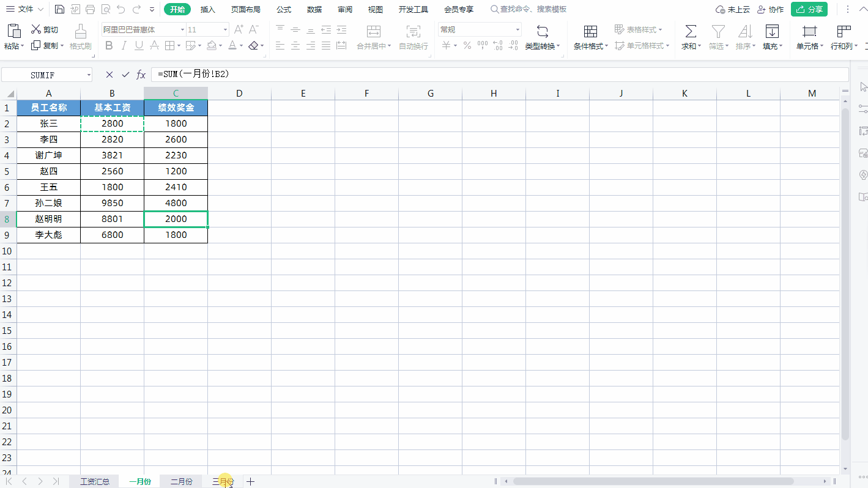The width and height of the screenshot is (868, 488).
Task: Click in the formula bar input field
Action: tap(500, 75)
